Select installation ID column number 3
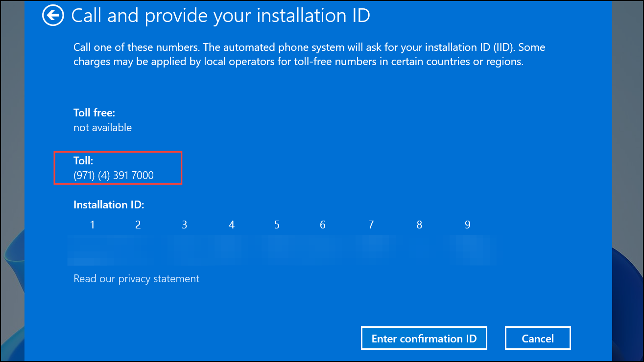This screenshot has height=362, width=644. [185, 225]
